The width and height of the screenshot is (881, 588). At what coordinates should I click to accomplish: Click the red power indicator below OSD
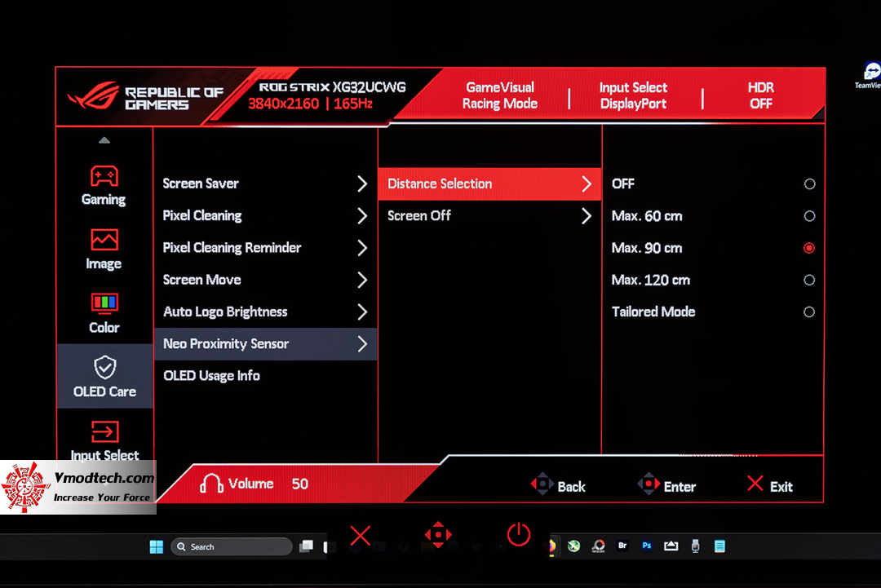pyautogui.click(x=519, y=534)
